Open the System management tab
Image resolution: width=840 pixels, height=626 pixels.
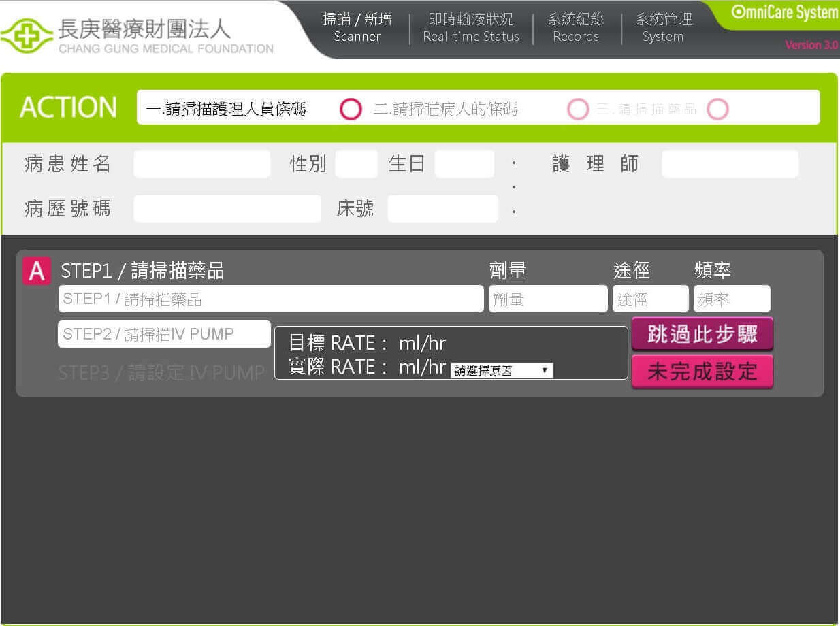(663, 28)
